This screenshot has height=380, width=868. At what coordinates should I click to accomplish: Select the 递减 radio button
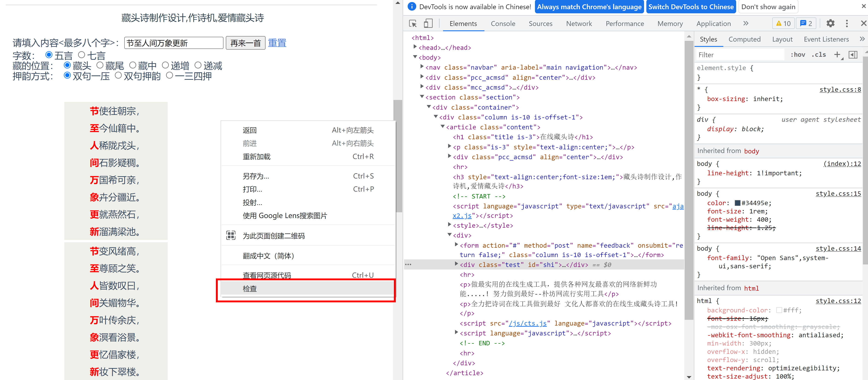pyautogui.click(x=198, y=65)
